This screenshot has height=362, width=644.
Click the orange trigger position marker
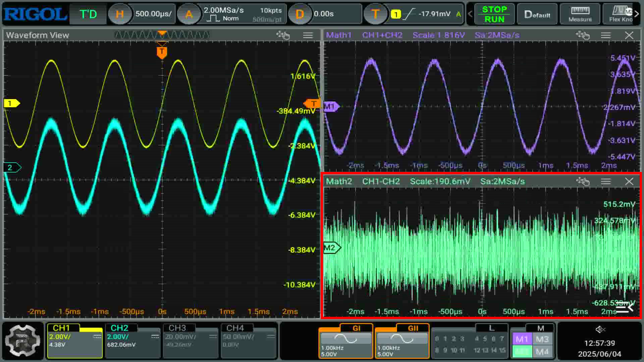pos(162,52)
